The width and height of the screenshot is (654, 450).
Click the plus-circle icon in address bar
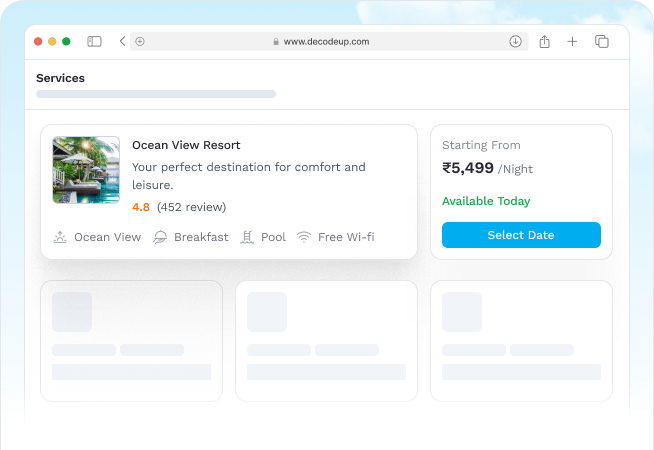point(140,41)
